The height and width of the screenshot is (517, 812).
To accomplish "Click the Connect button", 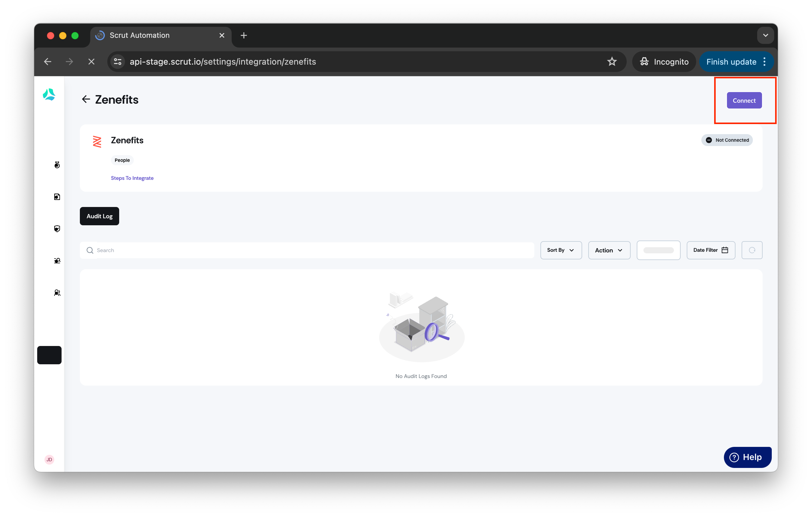I will pyautogui.click(x=744, y=101).
